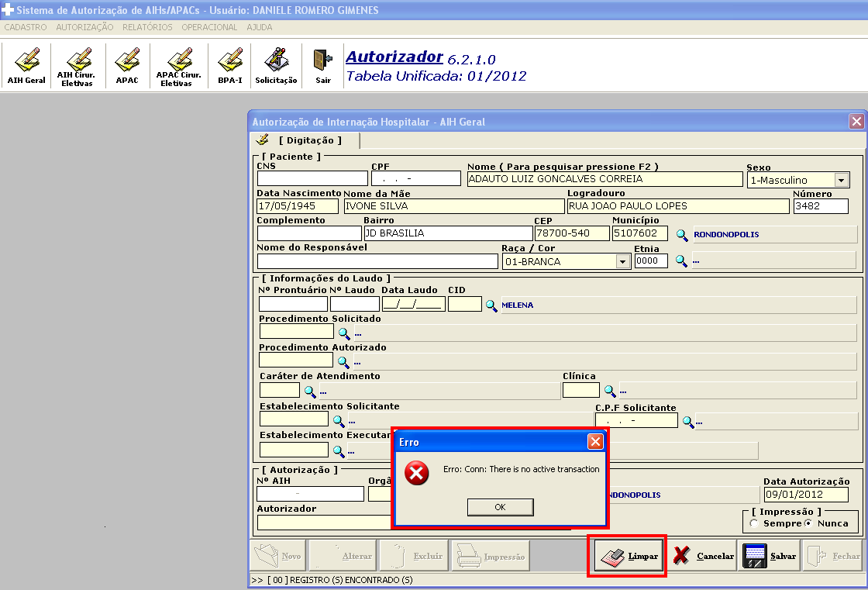Select Nunca impressão radio option
The width and height of the screenshot is (868, 590).
tap(808, 523)
